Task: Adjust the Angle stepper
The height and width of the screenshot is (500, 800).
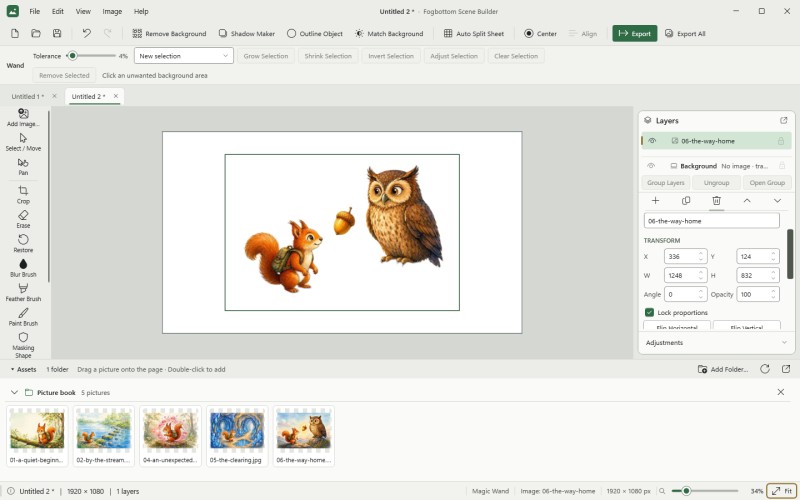Action: [701, 294]
